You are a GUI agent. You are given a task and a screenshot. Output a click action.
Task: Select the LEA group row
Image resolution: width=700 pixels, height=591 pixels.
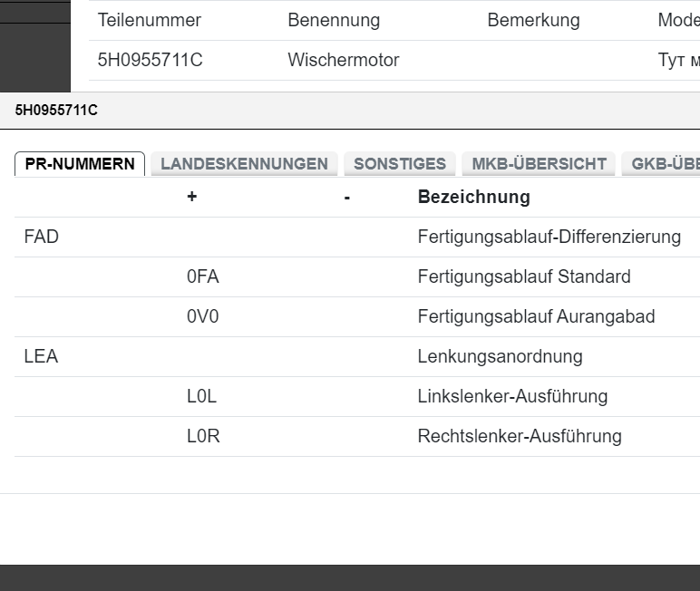41,356
